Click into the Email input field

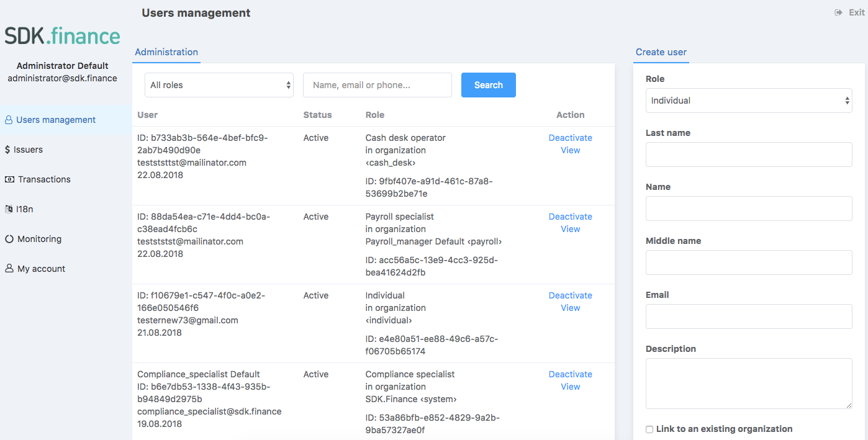click(x=749, y=317)
